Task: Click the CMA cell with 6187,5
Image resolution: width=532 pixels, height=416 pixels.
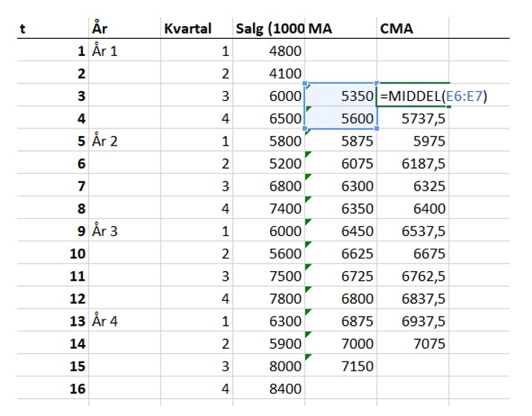Action: click(413, 164)
